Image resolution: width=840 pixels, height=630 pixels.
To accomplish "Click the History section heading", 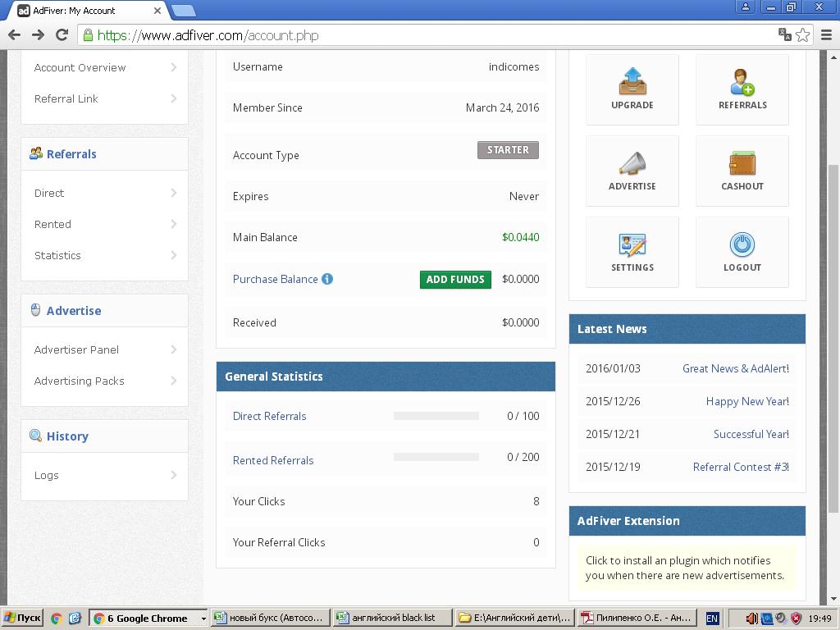I will 67,436.
